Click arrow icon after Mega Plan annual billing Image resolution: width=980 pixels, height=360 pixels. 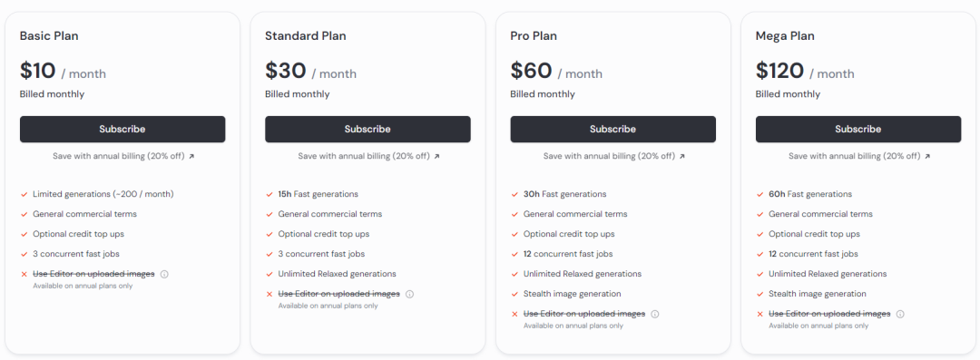(927, 156)
